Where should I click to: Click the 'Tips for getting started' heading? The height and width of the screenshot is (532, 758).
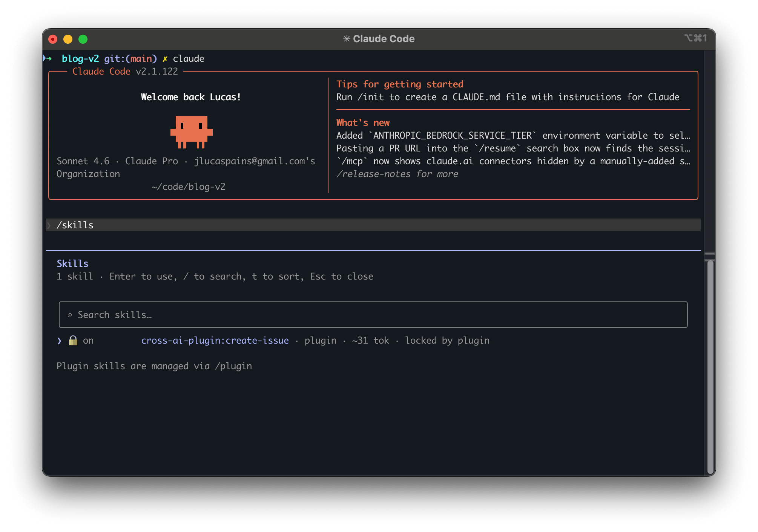400,84
